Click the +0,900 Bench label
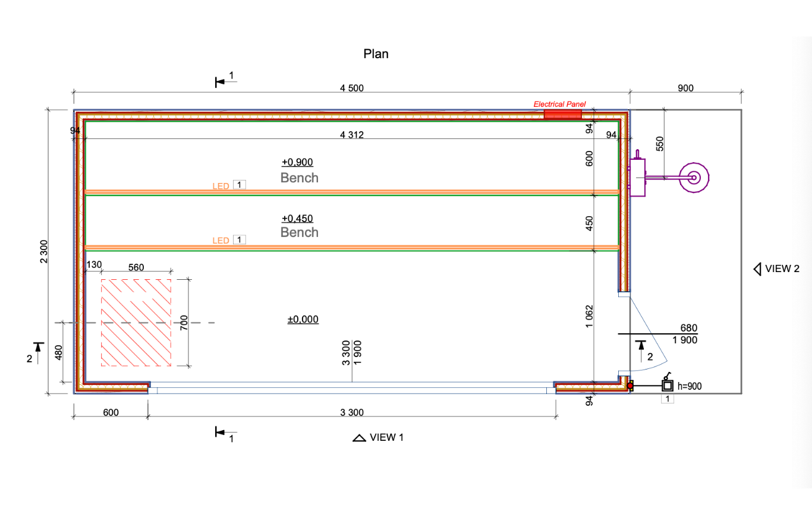This screenshot has height=521, width=812. (299, 171)
